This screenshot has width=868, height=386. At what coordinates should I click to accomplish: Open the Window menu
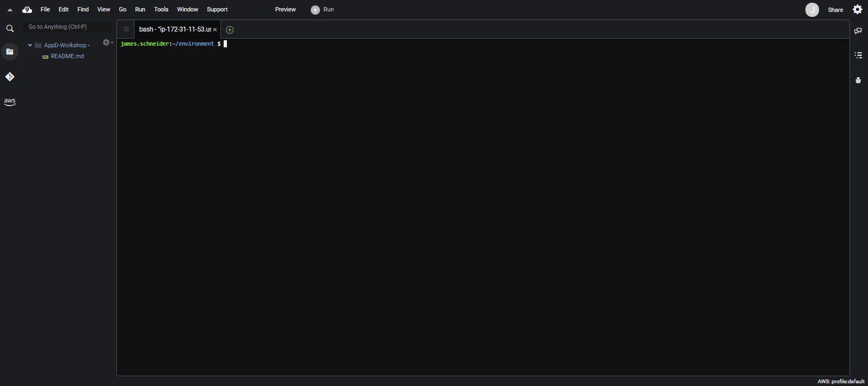pyautogui.click(x=187, y=9)
